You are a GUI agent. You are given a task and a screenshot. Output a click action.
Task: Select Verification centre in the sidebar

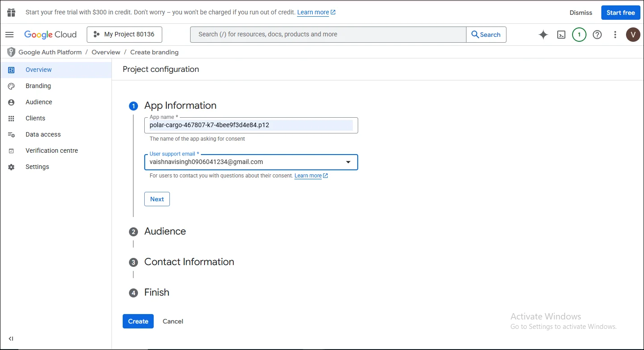[x=56, y=151]
